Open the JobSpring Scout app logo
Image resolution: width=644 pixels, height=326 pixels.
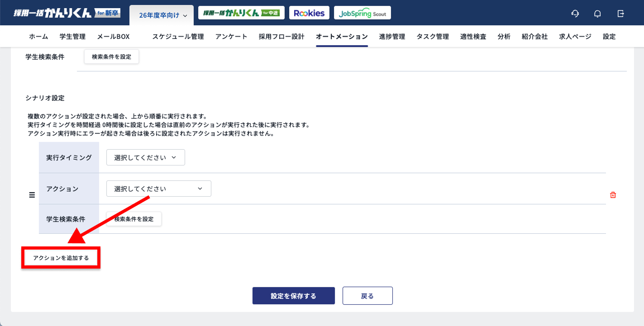pos(362,13)
